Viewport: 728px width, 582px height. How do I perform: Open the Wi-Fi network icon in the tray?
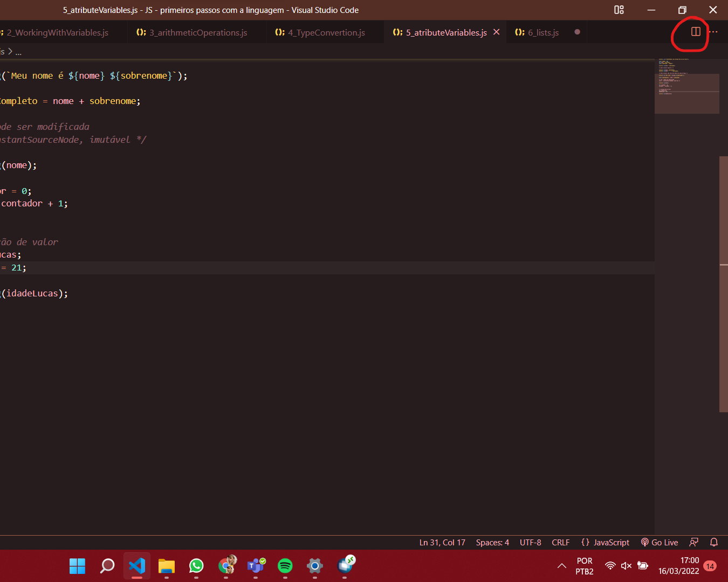[610, 566]
